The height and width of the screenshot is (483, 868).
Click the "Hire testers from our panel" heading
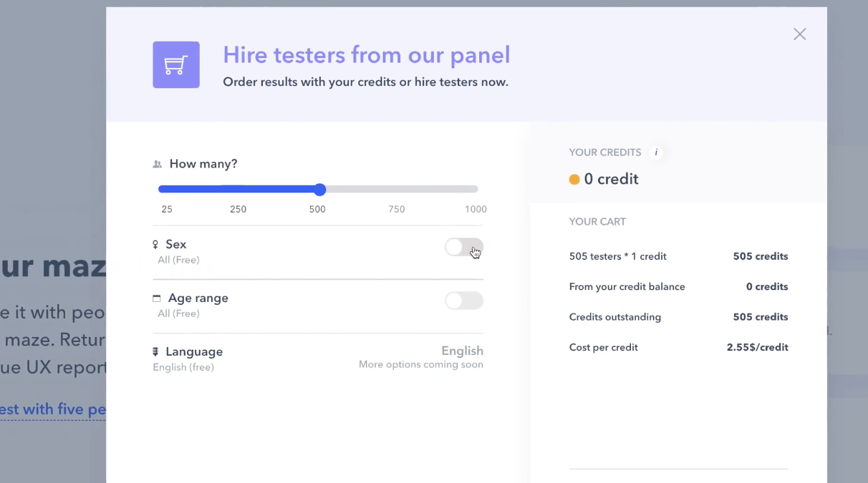coord(366,55)
